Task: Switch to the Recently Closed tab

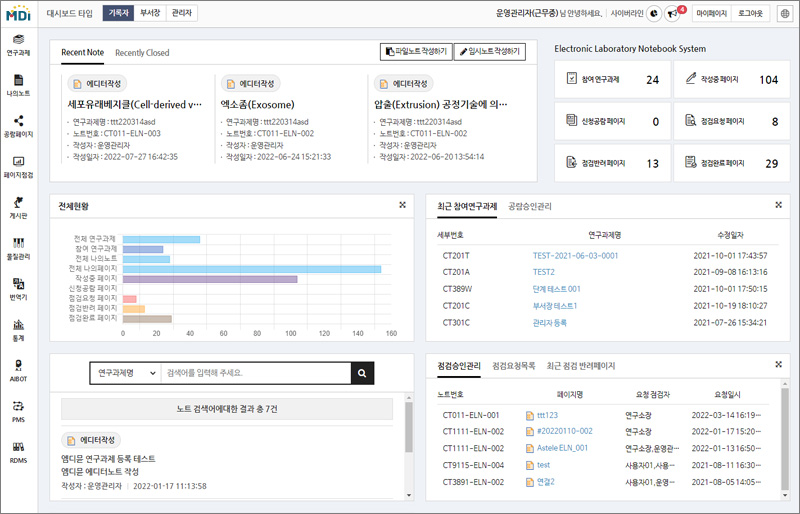Action: 142,52
